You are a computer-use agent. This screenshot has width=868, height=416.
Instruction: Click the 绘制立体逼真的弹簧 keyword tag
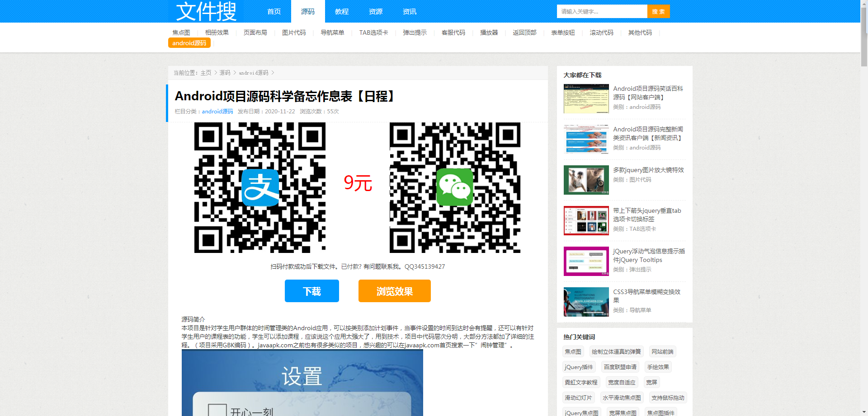click(617, 351)
